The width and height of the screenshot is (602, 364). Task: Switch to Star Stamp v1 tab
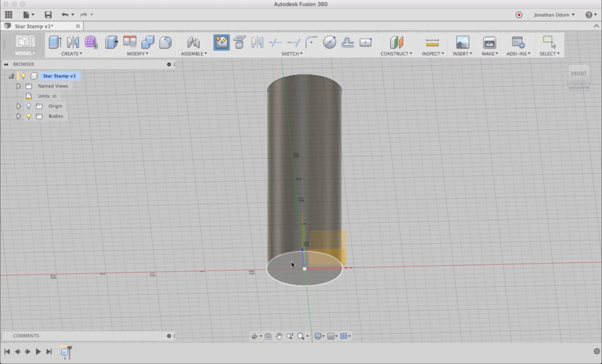(x=34, y=26)
